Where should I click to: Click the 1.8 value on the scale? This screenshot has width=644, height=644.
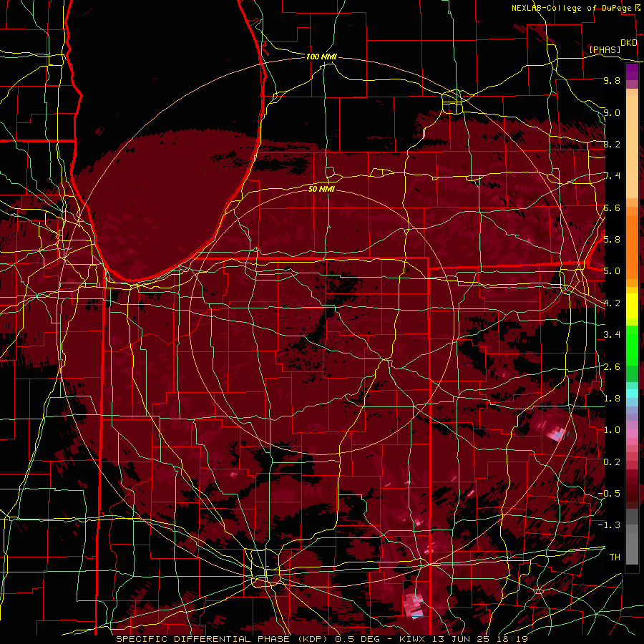click(x=612, y=398)
